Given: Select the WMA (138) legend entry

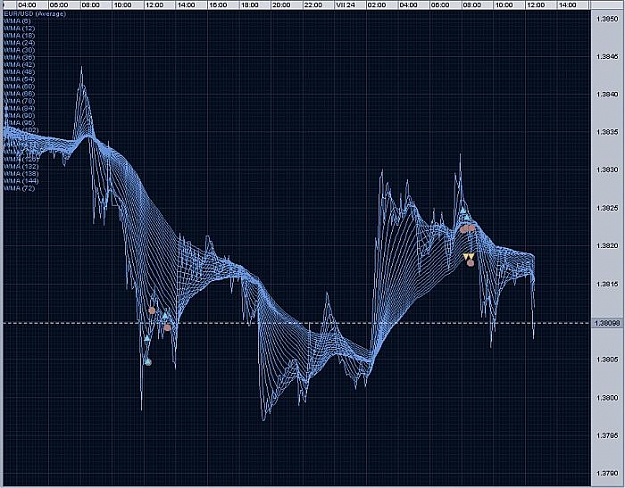Looking at the screenshot, I should (x=21, y=174).
